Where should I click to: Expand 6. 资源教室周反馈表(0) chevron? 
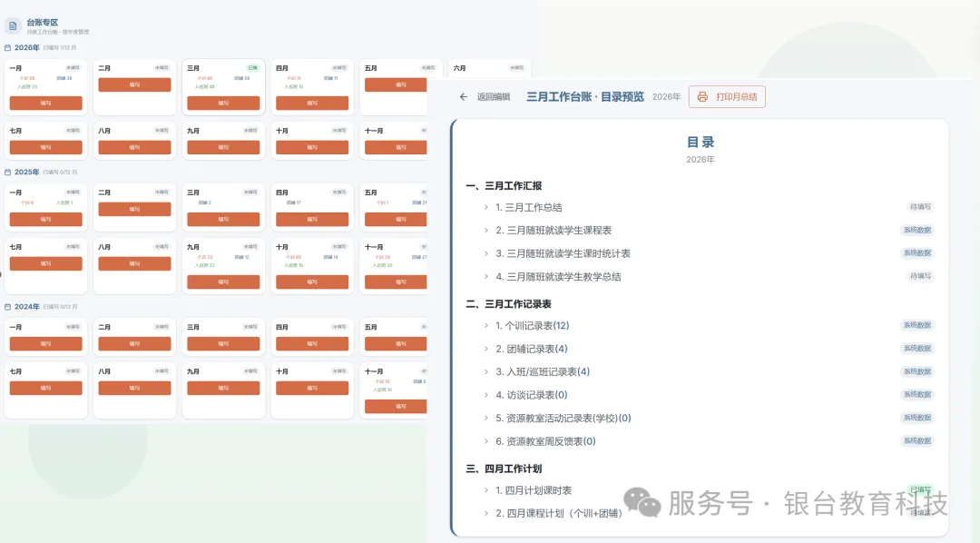pos(486,441)
